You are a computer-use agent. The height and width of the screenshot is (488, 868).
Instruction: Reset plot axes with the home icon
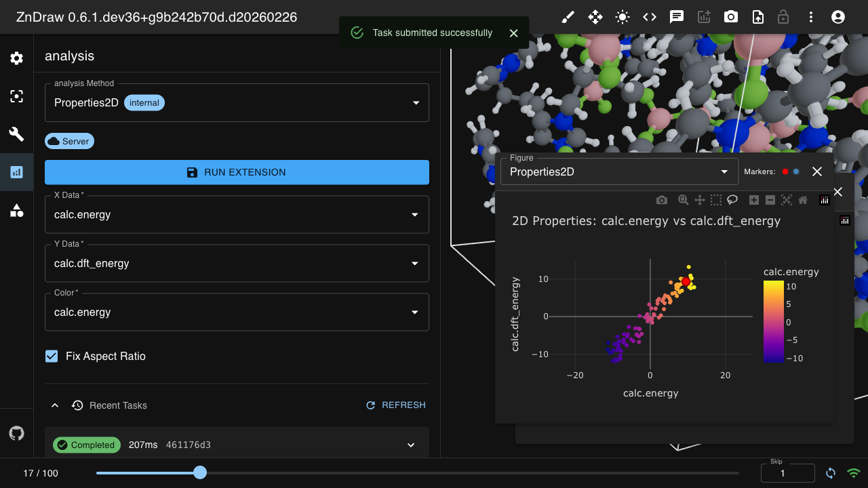point(803,200)
